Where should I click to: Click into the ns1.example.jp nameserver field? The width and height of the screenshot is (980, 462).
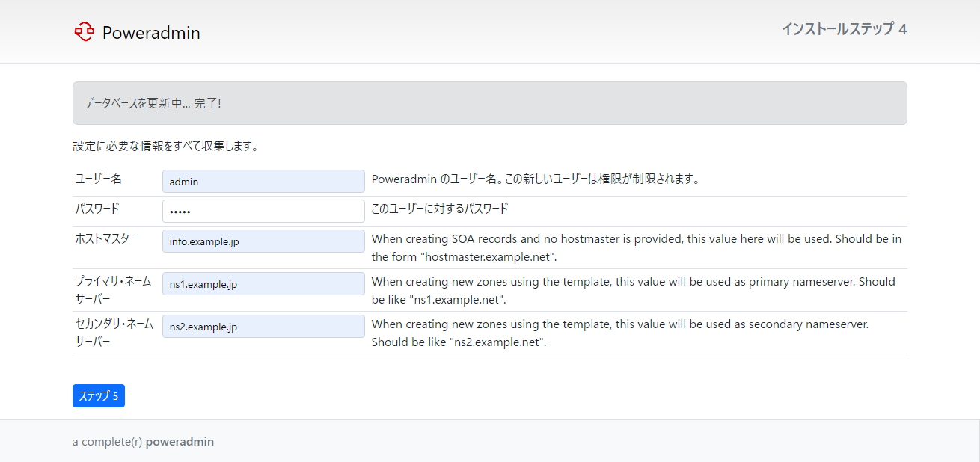click(x=263, y=284)
